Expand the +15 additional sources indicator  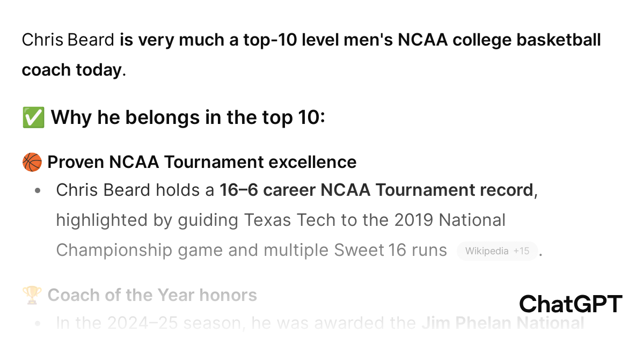pos(521,251)
